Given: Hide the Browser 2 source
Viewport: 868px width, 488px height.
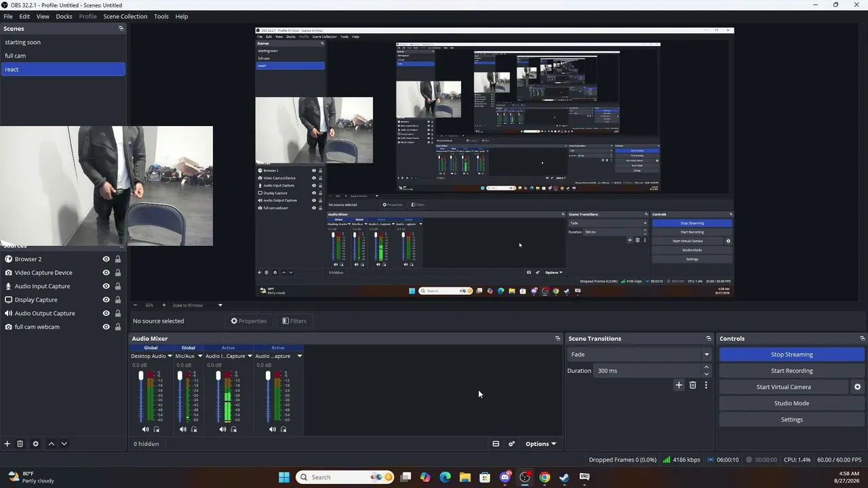Looking at the screenshot, I should click(x=106, y=259).
